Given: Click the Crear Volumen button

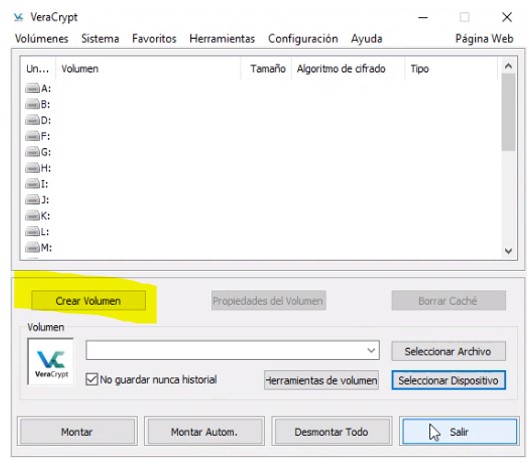Looking at the screenshot, I should coord(89,301).
